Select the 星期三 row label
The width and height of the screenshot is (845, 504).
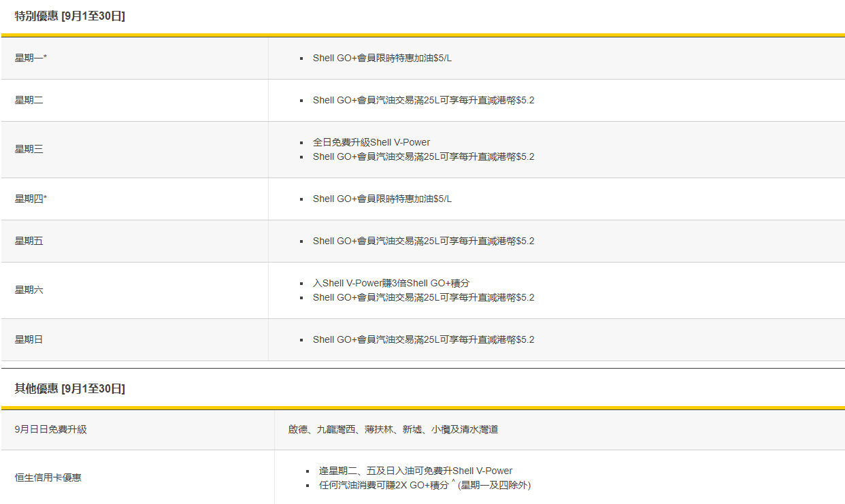[x=29, y=149]
